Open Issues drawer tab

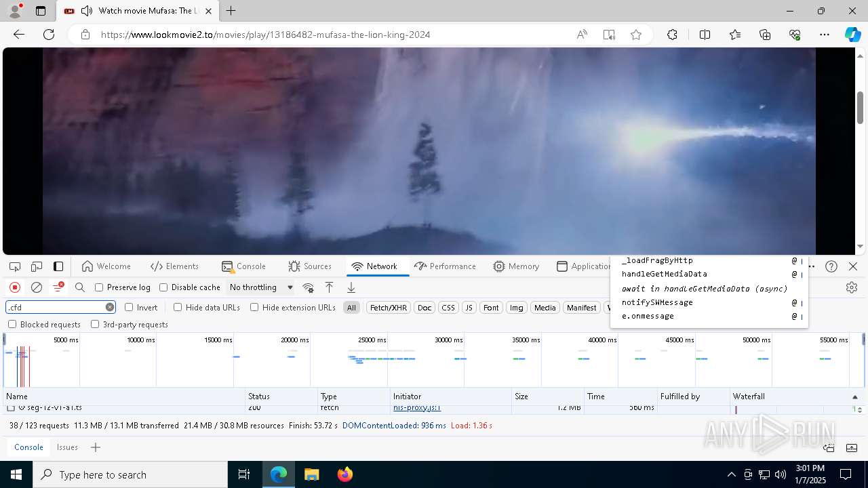(x=67, y=447)
